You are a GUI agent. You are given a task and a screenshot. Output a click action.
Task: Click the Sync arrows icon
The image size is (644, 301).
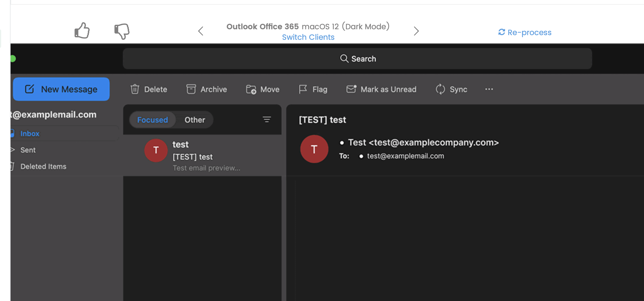[440, 89]
